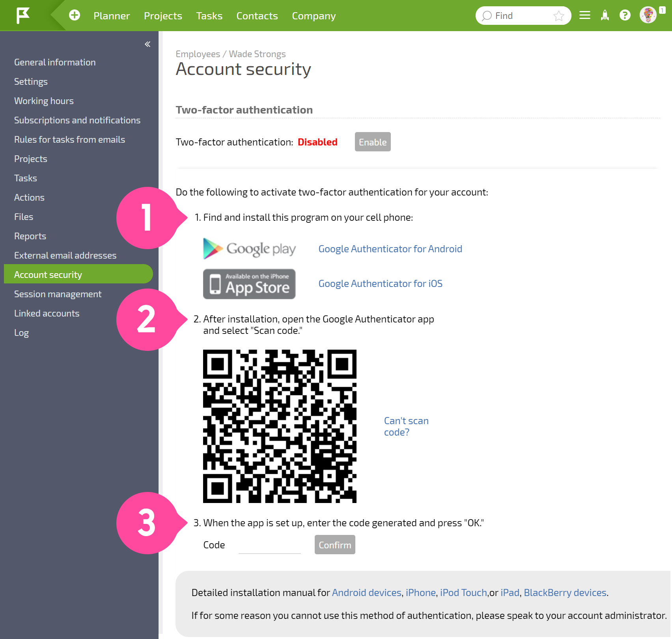
Task: Click the red Disabled status text
Action: 317,142
